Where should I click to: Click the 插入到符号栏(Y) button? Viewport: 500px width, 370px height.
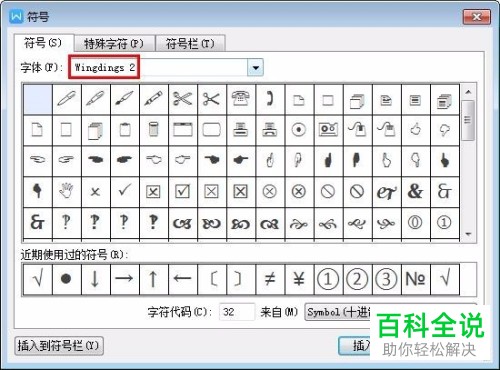click(x=59, y=346)
